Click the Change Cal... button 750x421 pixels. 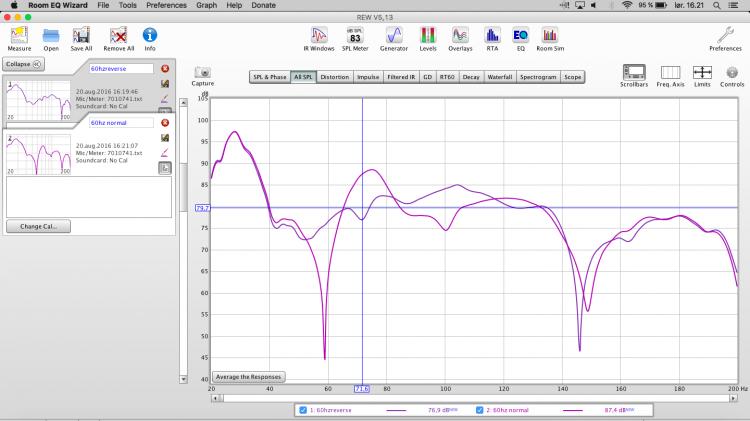[38, 226]
